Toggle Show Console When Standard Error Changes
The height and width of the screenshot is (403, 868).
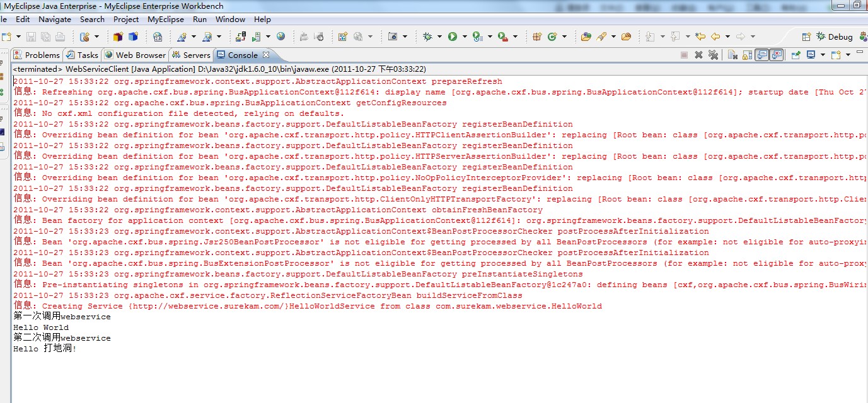coord(777,55)
